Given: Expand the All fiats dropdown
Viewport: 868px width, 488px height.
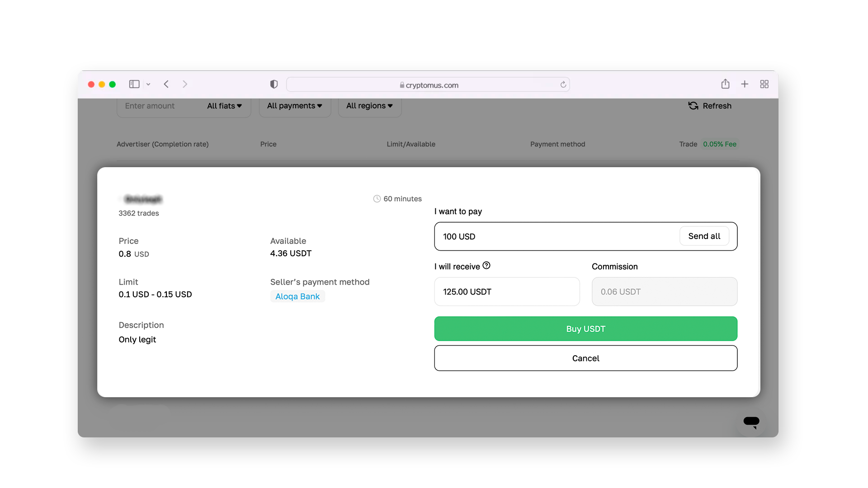Looking at the screenshot, I should [224, 106].
